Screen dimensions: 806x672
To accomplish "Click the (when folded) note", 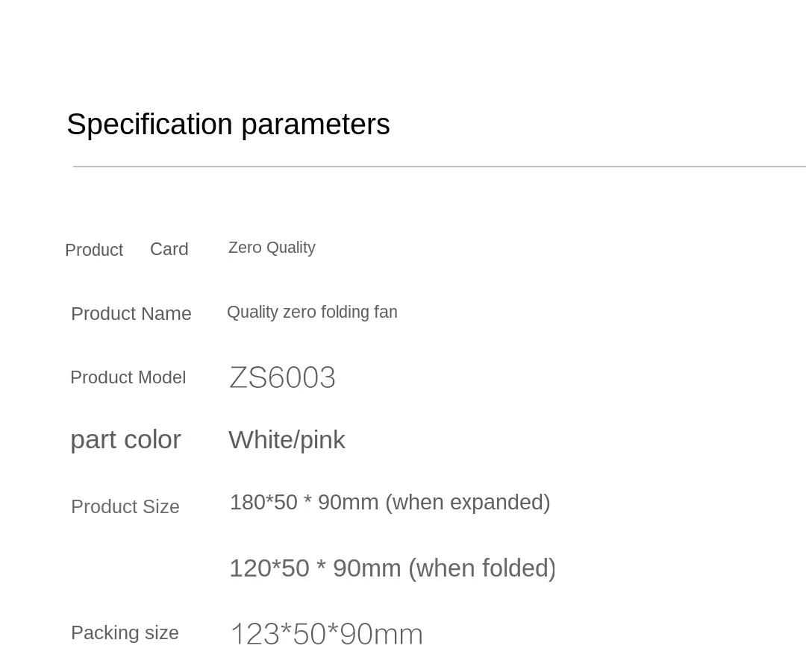I will (x=482, y=568).
